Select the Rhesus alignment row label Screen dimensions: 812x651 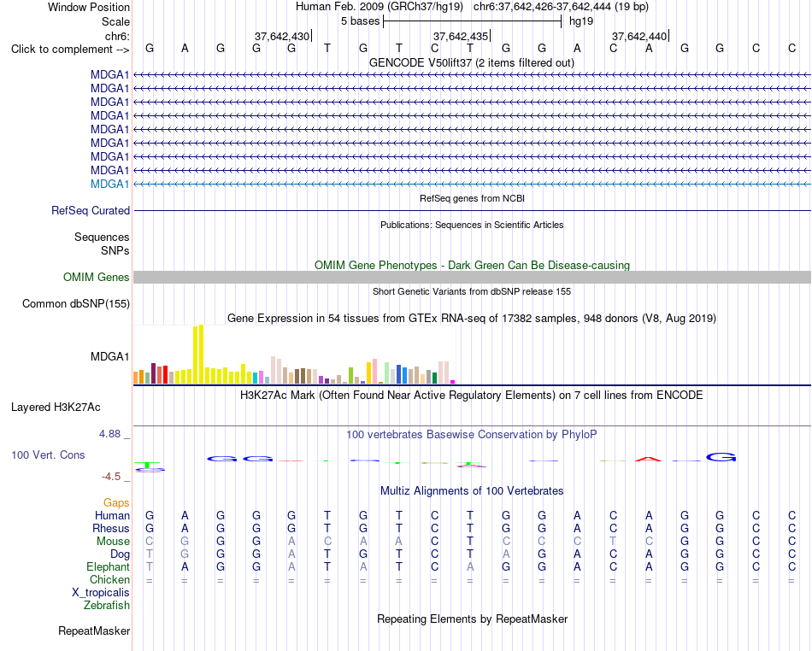pos(111,528)
